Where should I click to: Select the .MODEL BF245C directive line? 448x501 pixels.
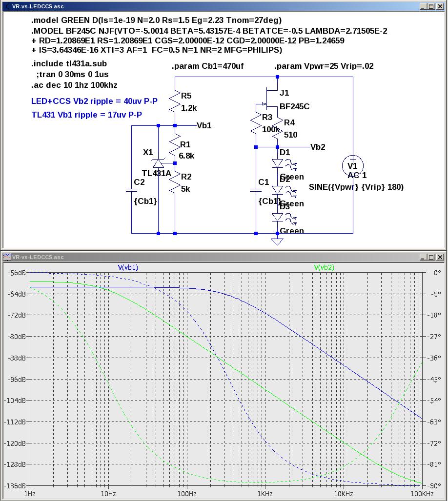[209, 31]
